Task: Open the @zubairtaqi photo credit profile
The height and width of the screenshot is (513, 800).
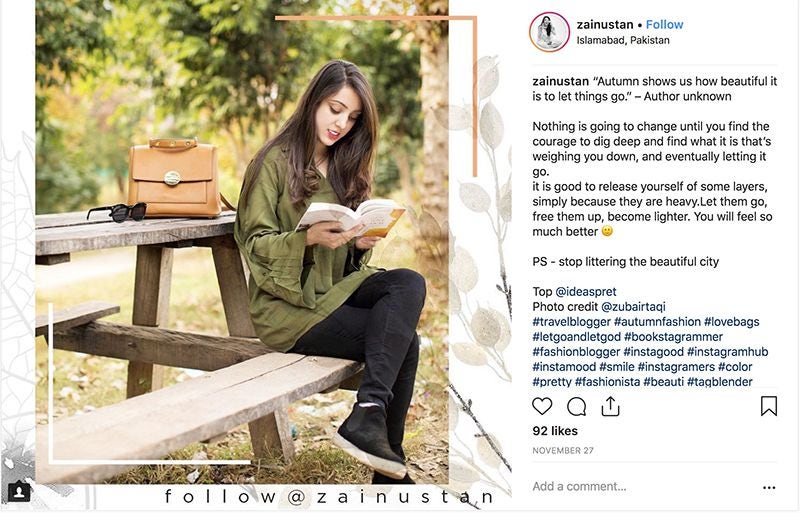Action: (x=633, y=307)
